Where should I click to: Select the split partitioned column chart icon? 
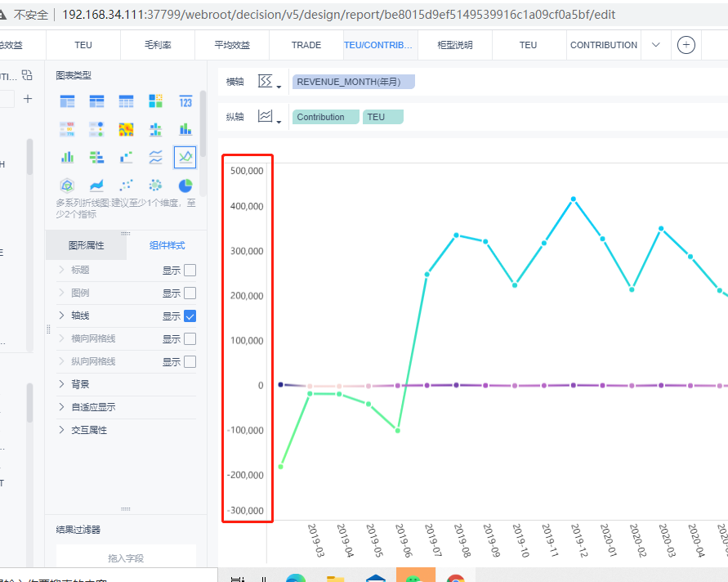pyautogui.click(x=155, y=129)
